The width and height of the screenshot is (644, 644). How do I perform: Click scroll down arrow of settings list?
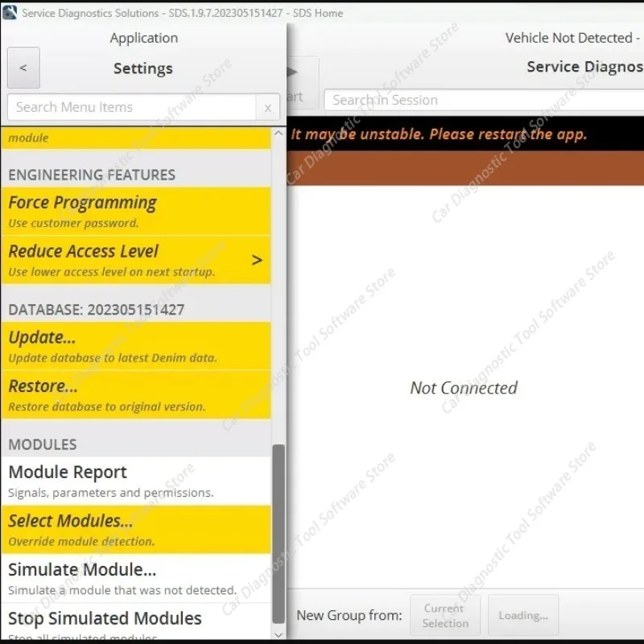click(279, 635)
